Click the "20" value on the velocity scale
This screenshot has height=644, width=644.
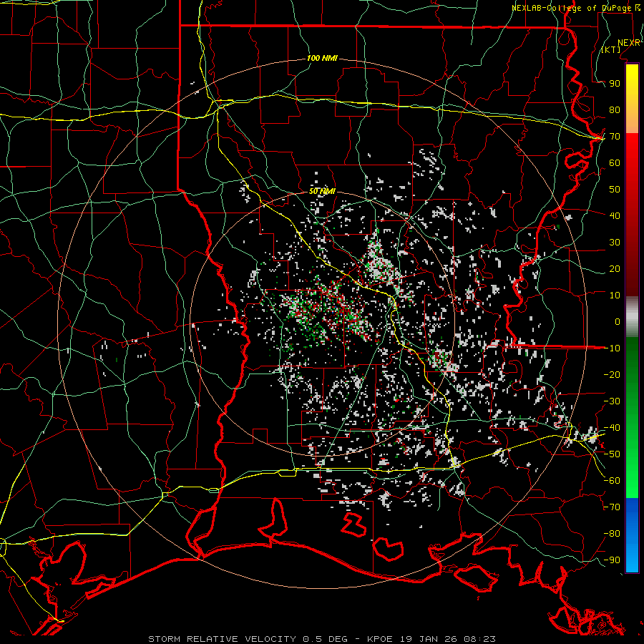(615, 269)
